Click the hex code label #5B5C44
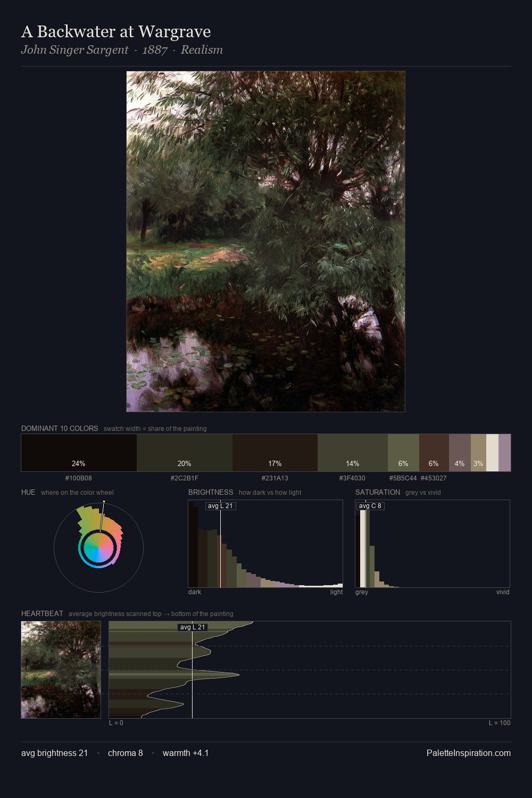532x798 pixels. pyautogui.click(x=403, y=478)
